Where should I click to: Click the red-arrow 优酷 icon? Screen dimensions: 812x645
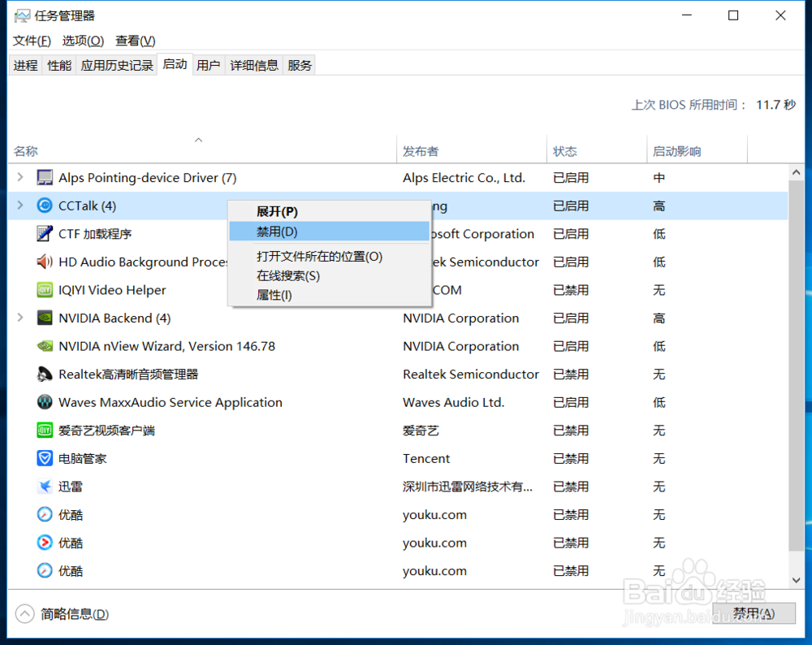click(x=45, y=543)
